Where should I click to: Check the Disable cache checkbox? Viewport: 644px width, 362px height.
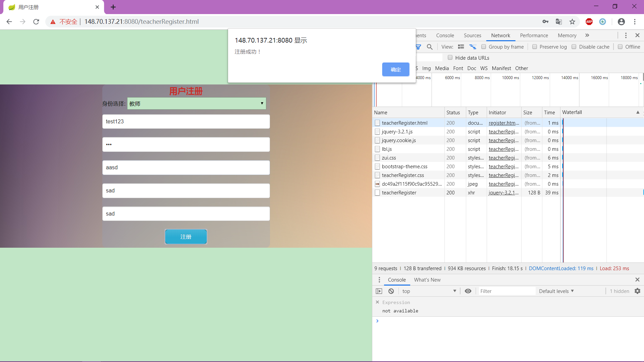[574, 47]
